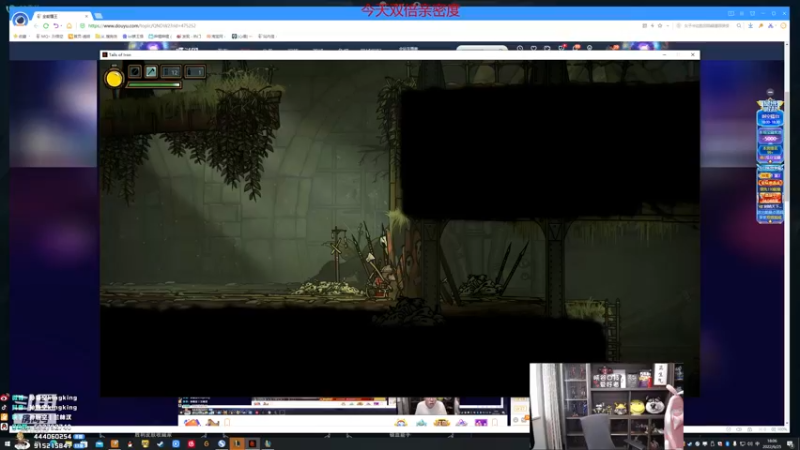800x450 pixels.
Task: Click the blue Safari-like compass taskbar icon
Action: [x=221, y=444]
